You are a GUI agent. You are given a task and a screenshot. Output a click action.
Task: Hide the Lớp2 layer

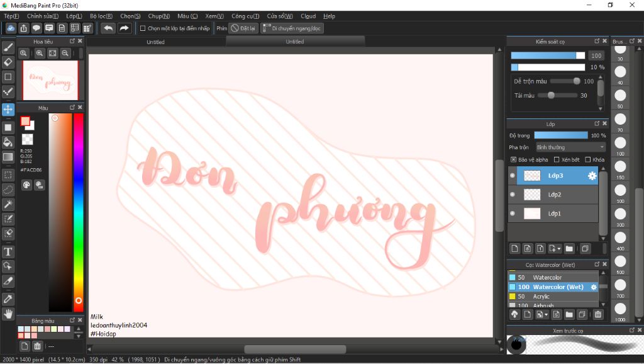(512, 195)
